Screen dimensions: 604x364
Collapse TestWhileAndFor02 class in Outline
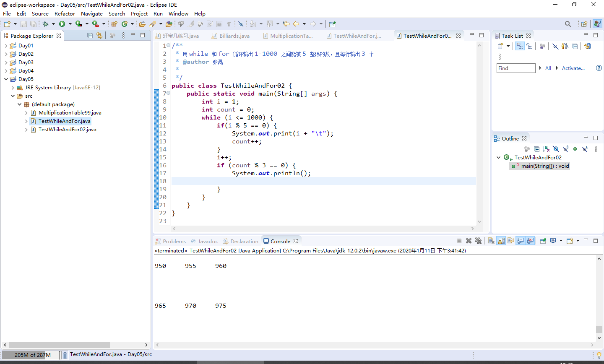[x=498, y=158]
